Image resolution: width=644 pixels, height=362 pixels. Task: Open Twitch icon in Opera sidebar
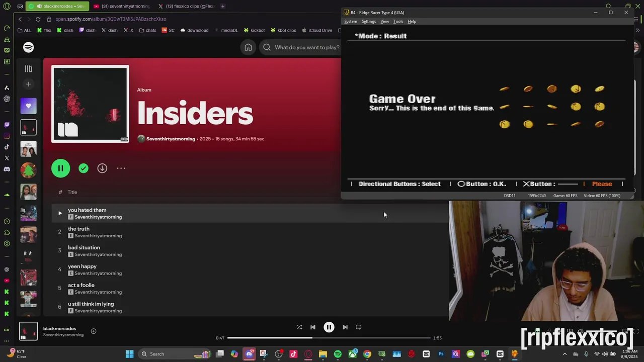(x=7, y=125)
